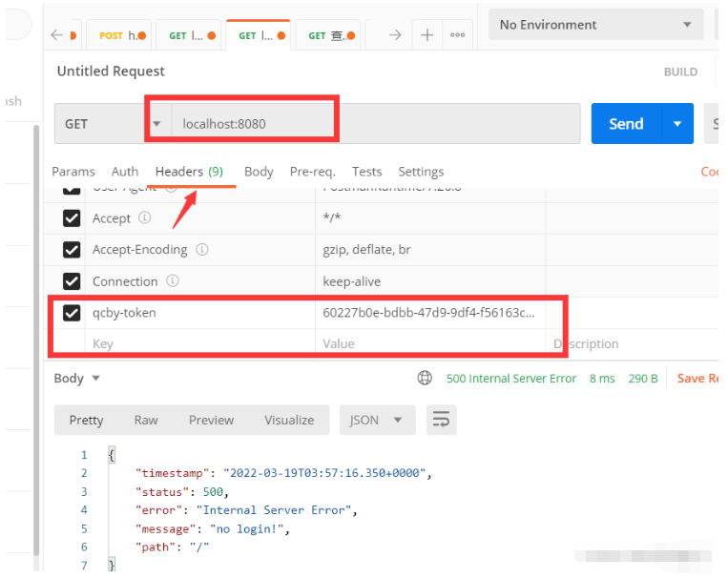Uncheck the qcby-token header checkbox

point(72,313)
